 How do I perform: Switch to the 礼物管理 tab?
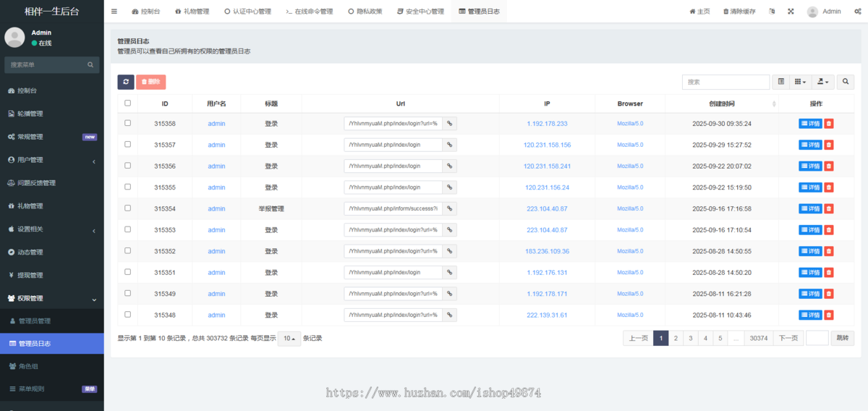[x=192, y=12]
